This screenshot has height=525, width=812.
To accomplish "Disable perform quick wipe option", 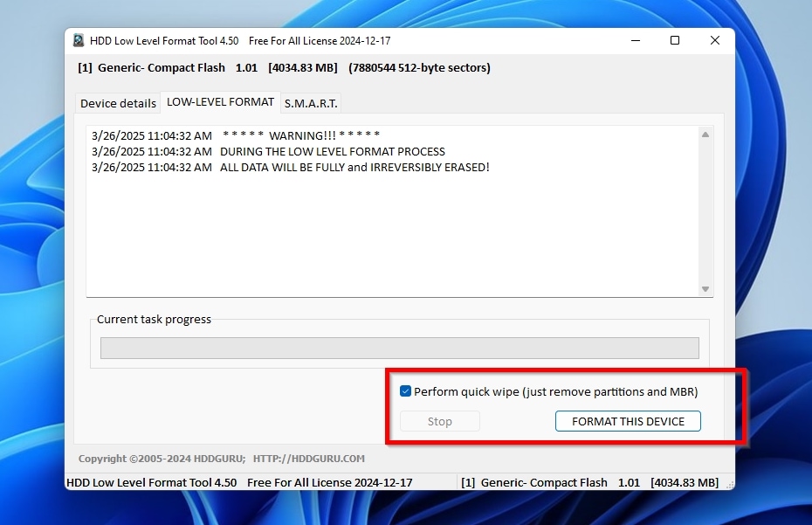I will pyautogui.click(x=405, y=390).
